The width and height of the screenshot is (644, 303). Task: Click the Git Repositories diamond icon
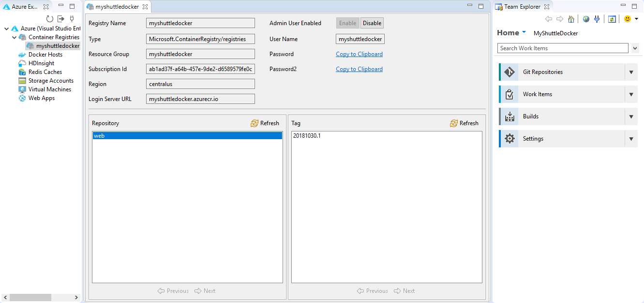tap(509, 72)
